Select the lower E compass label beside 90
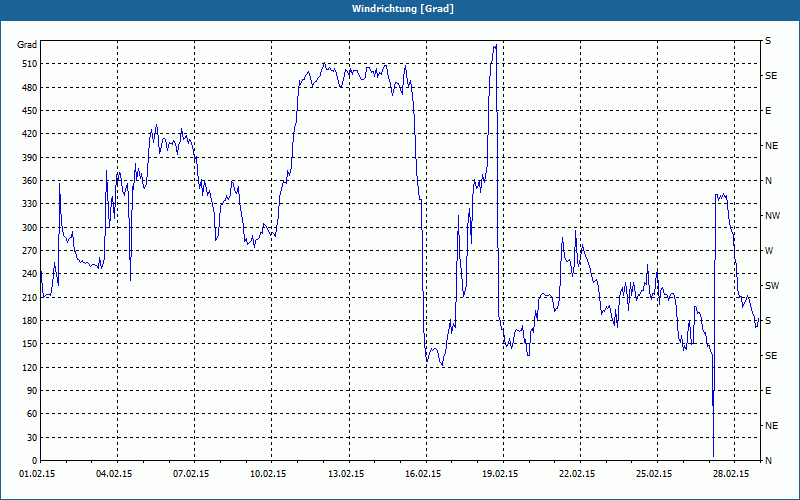Screen dimensions: 800x500 pyautogui.click(x=768, y=390)
